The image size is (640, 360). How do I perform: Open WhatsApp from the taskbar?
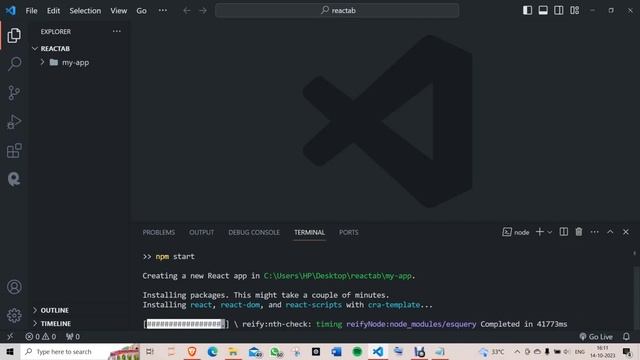click(x=276, y=351)
